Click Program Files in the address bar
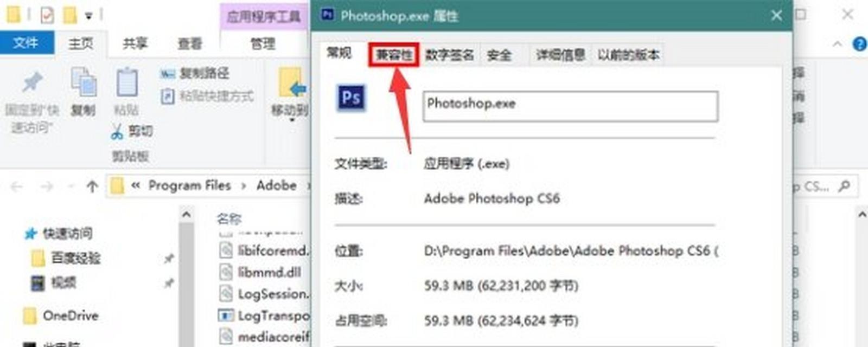Screen dimensions: 868x347 [x=190, y=186]
